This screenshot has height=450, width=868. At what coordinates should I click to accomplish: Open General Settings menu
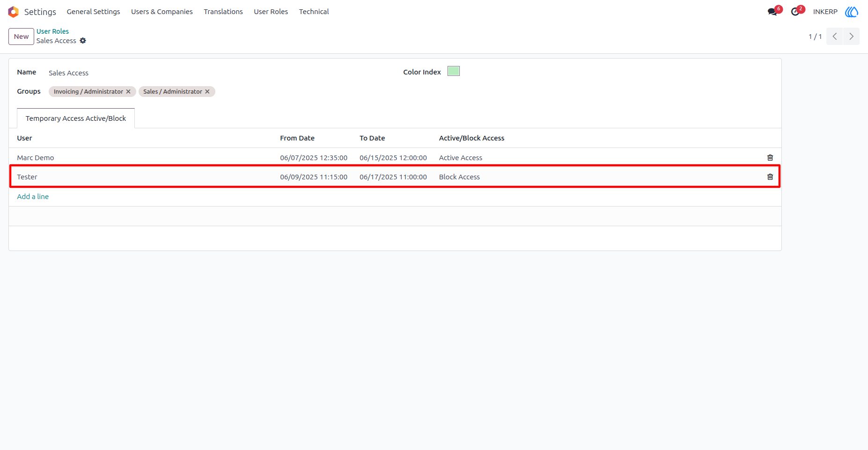point(93,12)
